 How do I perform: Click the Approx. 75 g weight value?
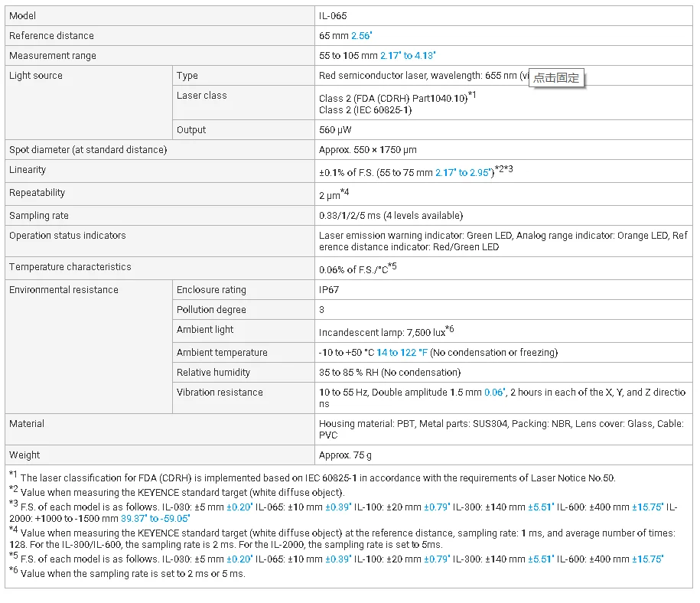click(x=345, y=455)
